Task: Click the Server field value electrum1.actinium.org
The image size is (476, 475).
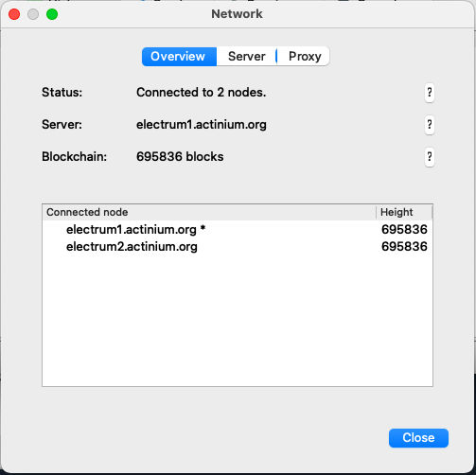Action: [x=202, y=125]
